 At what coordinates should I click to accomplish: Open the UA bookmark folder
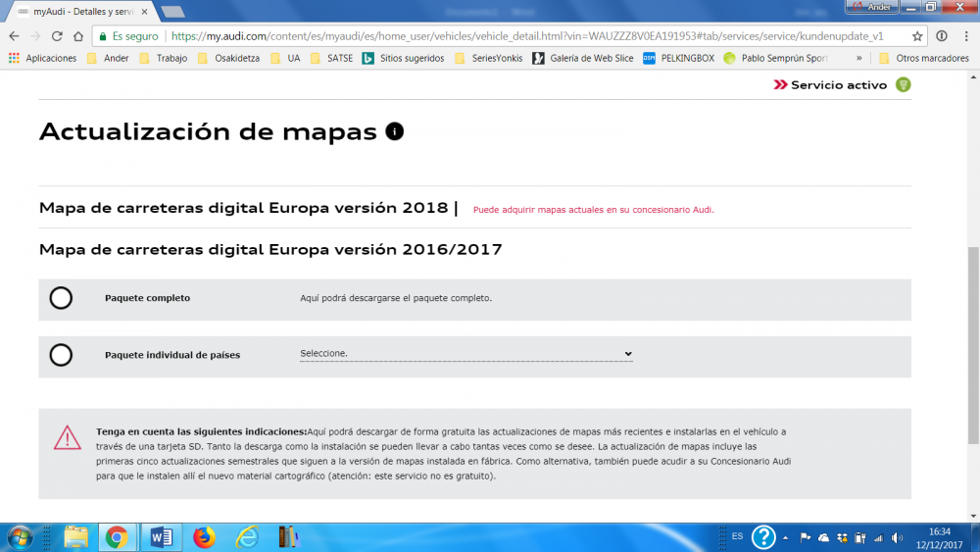[285, 58]
